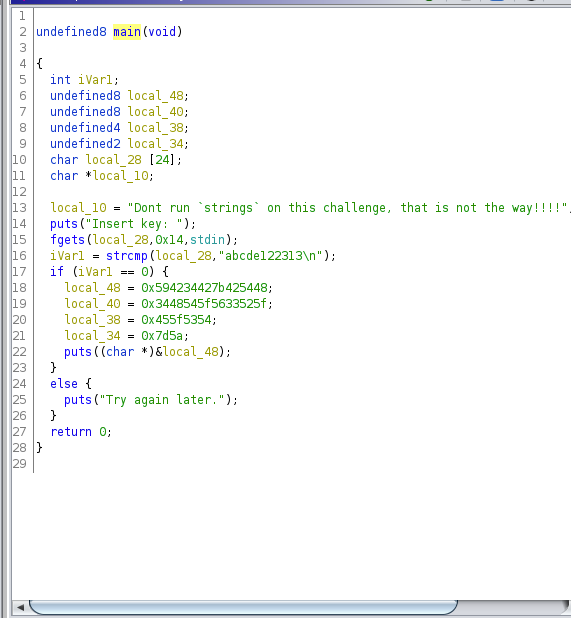Click the fgets function call
The width and height of the screenshot is (571, 618).
tap(67, 240)
